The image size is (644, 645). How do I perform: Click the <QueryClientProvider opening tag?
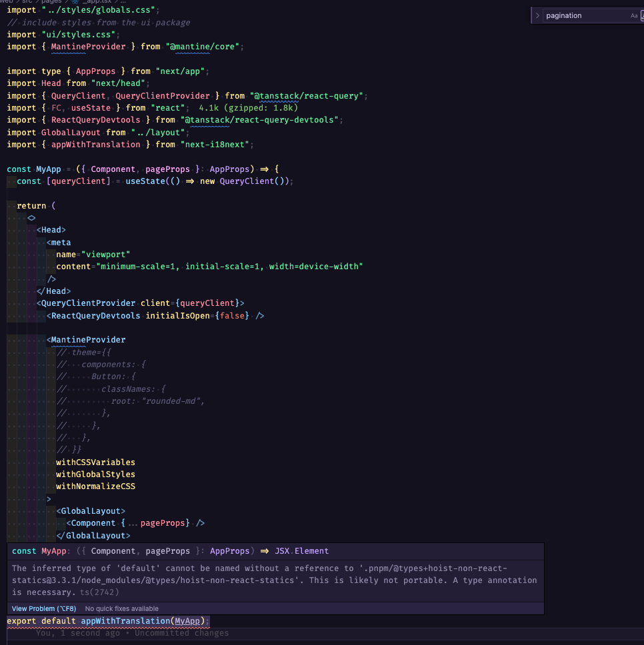(x=85, y=303)
